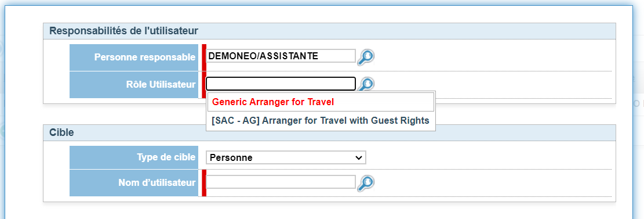Select the Rôle Utilisateur label cell
Image resolution: width=644 pixels, height=219 pixels.
coord(134,85)
